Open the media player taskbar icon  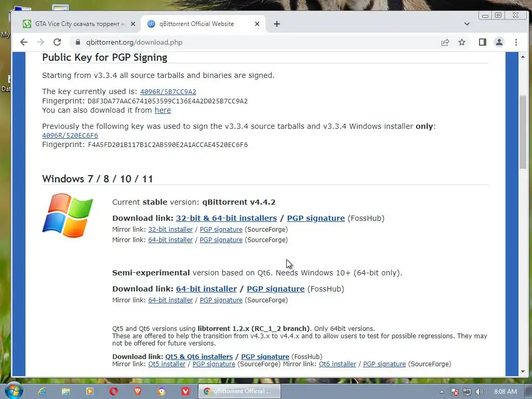(89, 391)
